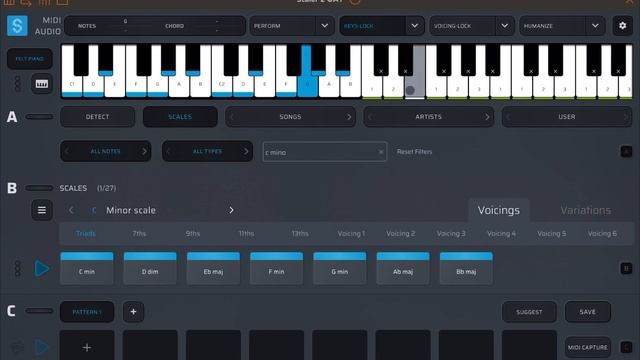Click the small square at right of chords row
The image size is (640, 360).
click(626, 268)
